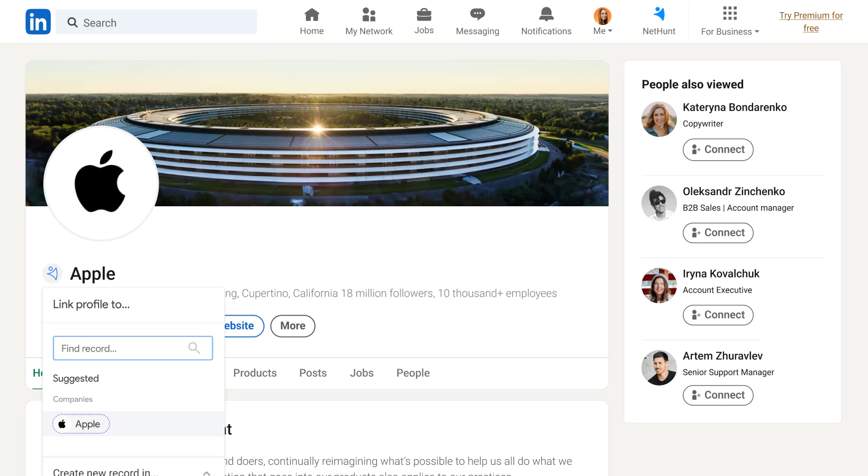Image resolution: width=868 pixels, height=476 pixels.
Task: Click the followers and employees summary line
Action: click(391, 294)
